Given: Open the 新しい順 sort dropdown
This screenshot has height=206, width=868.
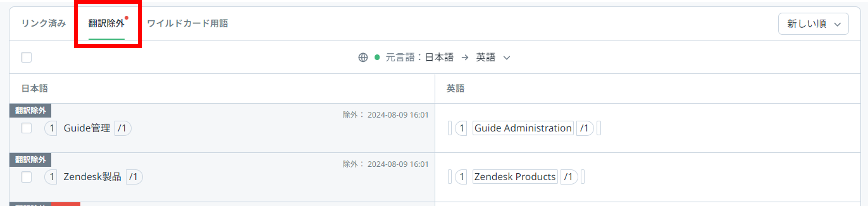Looking at the screenshot, I should pyautogui.click(x=813, y=24).
